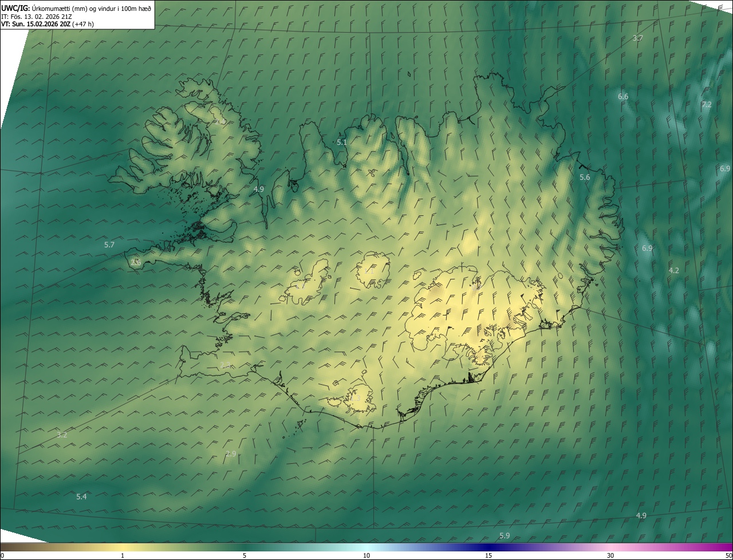Click the 4.2 value east of Iceland
Viewport: 733px width, 560px height.
click(x=674, y=270)
